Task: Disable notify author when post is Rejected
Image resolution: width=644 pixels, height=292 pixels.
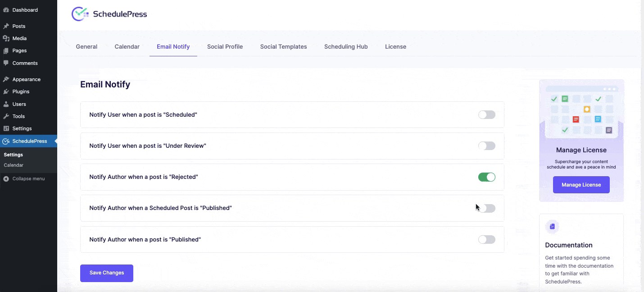Action: click(x=487, y=177)
